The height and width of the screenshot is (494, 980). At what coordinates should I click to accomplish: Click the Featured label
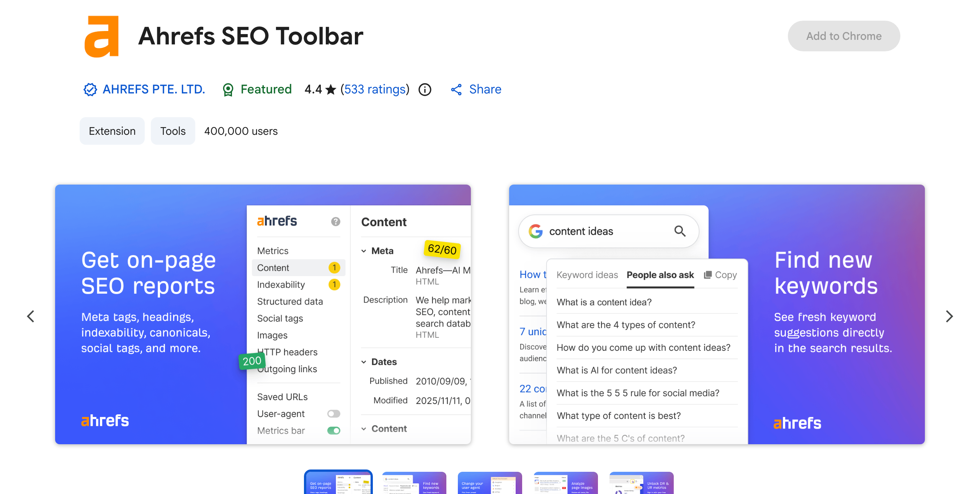(x=266, y=89)
